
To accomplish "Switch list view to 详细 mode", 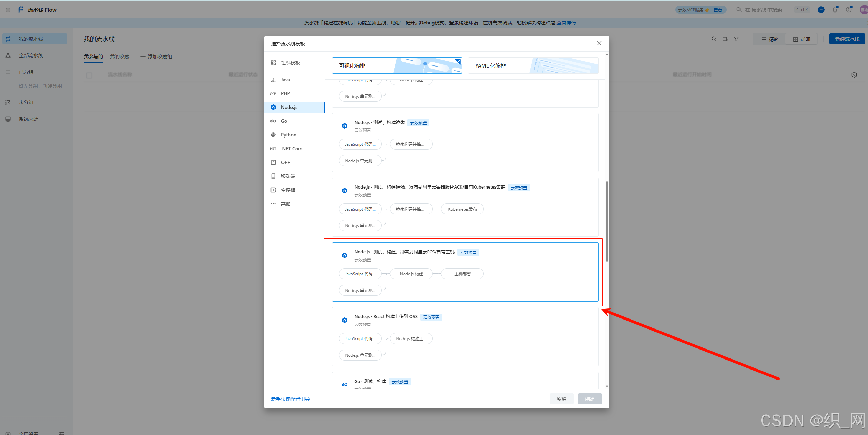I will coord(801,39).
